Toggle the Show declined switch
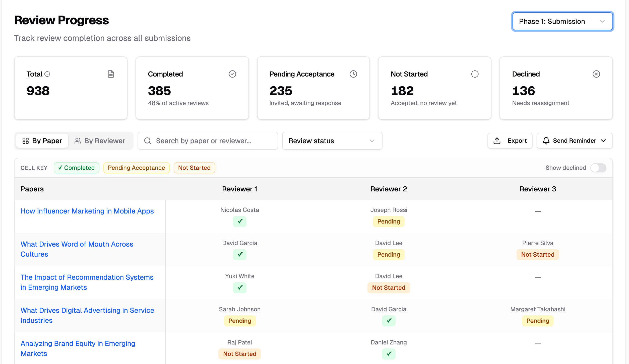 click(598, 168)
